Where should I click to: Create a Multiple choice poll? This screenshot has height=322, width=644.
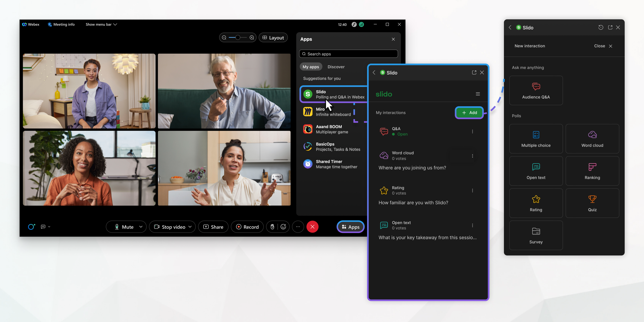click(536, 139)
